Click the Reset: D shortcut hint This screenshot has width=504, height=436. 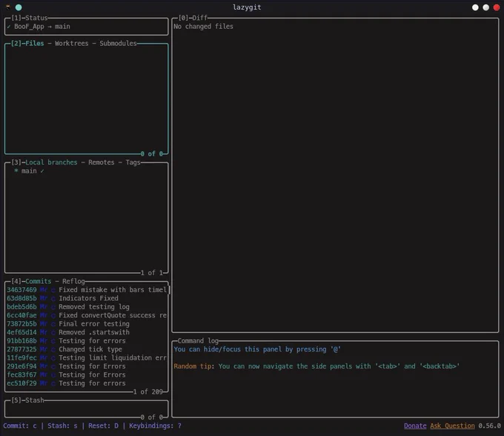point(103,426)
